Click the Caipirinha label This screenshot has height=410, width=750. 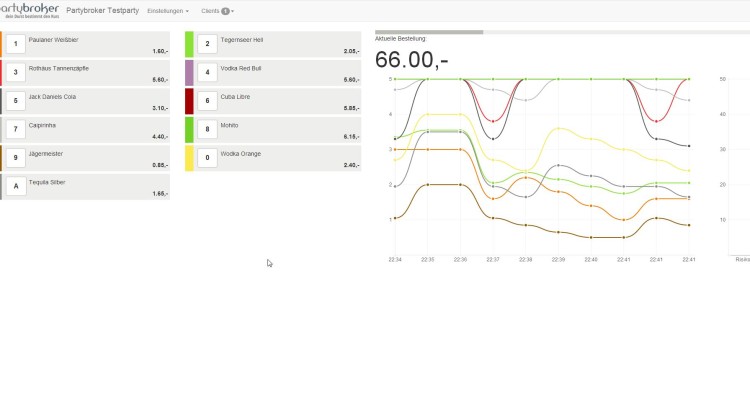coord(42,125)
